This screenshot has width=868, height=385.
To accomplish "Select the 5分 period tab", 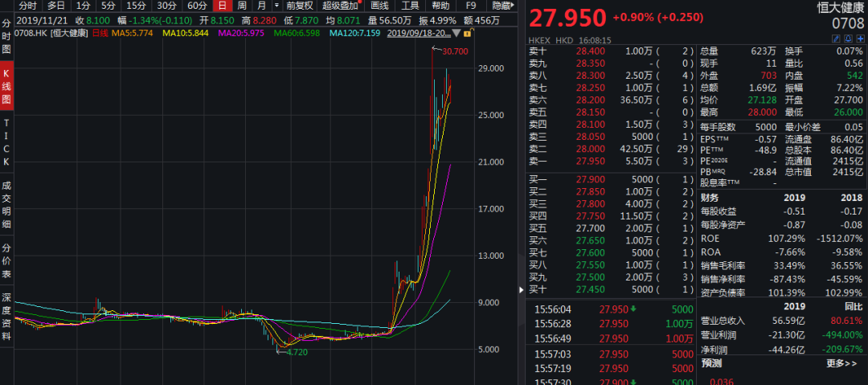I will [108, 6].
